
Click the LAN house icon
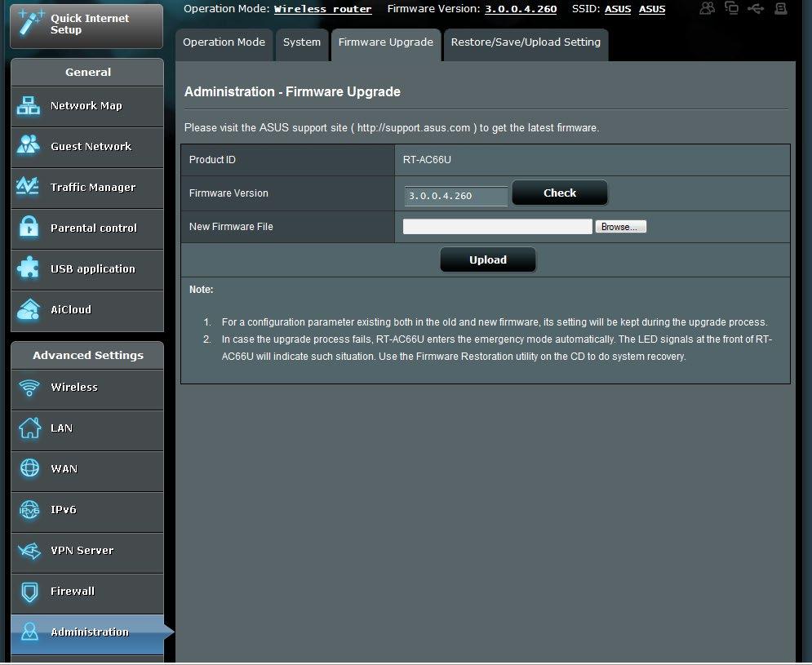29,428
